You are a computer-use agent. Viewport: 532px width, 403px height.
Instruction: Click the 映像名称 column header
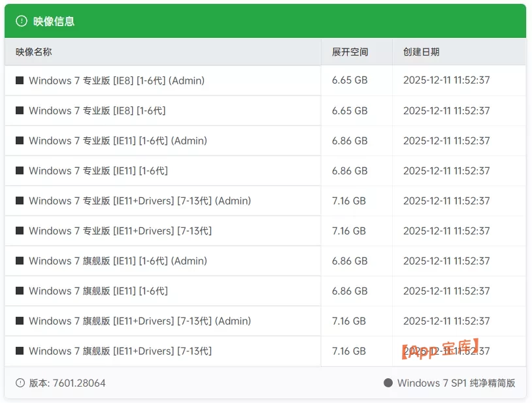pos(33,52)
